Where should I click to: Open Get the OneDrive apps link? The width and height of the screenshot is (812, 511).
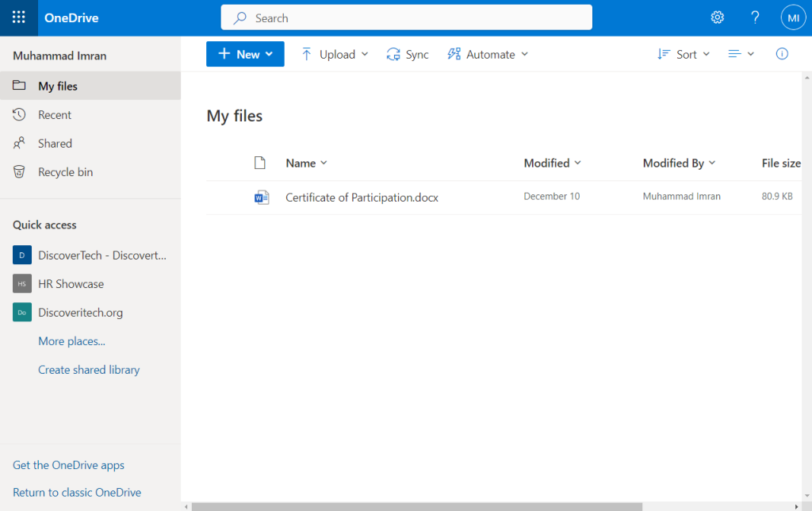[68, 465]
